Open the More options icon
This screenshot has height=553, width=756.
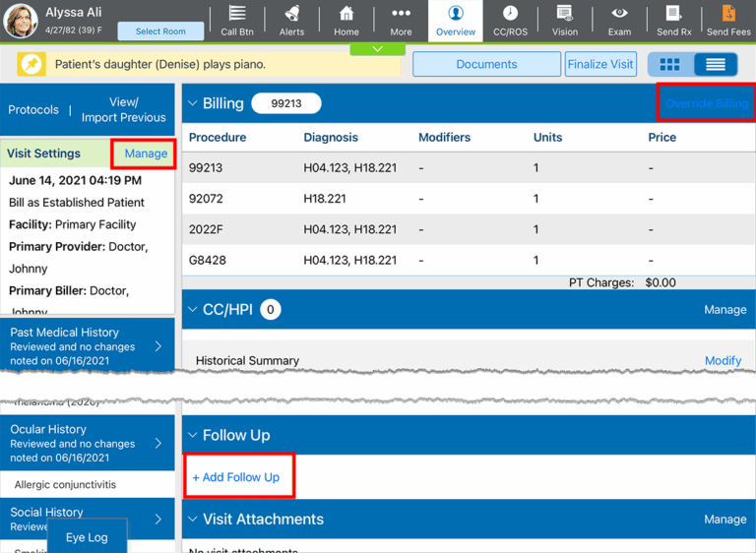click(401, 20)
